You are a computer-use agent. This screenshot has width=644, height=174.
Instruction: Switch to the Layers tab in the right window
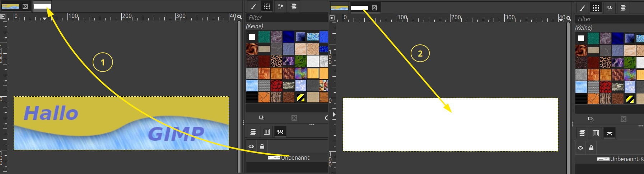click(582, 133)
